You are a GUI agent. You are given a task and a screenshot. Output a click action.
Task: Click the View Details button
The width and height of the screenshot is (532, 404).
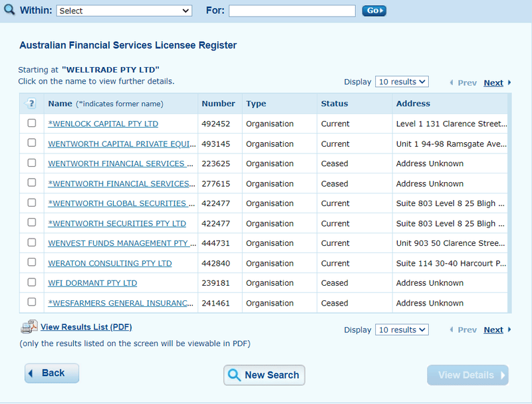click(x=467, y=375)
